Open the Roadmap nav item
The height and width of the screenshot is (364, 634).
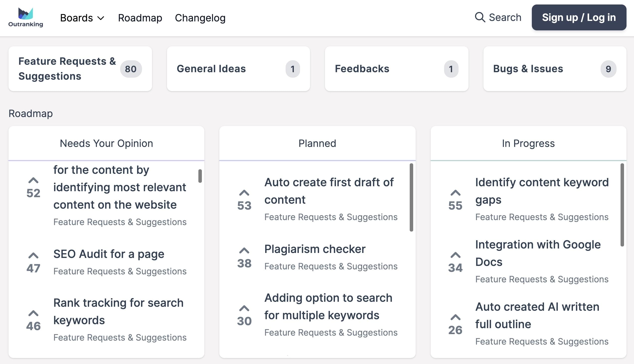click(x=140, y=18)
